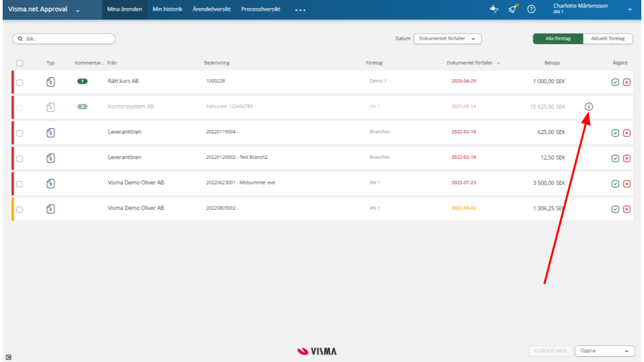This screenshot has width=644, height=362.
Task: View the comment badge on Kontorssystem AB
Action: (x=82, y=107)
